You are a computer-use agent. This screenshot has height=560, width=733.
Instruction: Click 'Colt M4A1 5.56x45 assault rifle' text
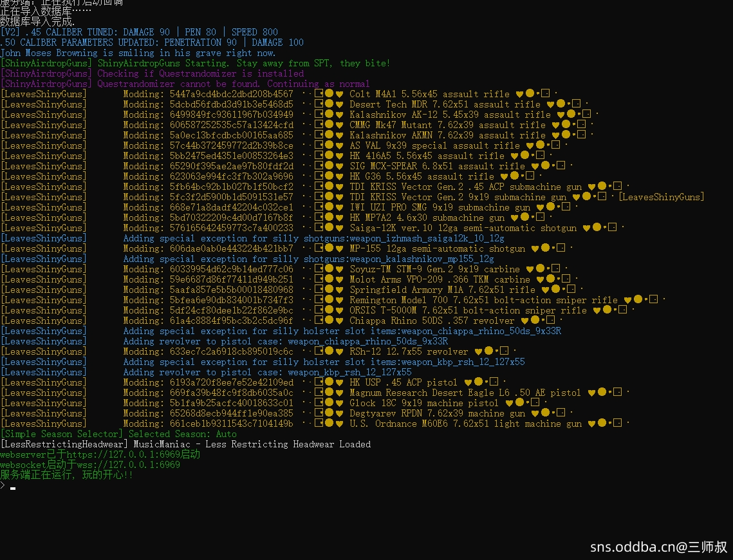pyautogui.click(x=430, y=94)
